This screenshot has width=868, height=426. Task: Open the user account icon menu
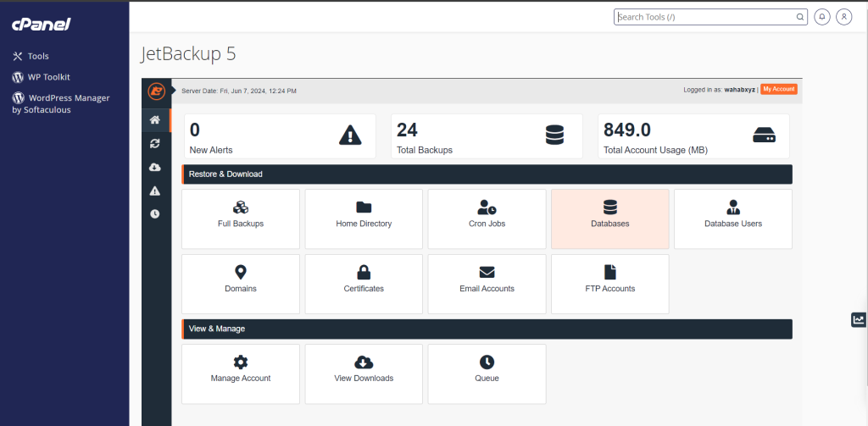coord(843,17)
